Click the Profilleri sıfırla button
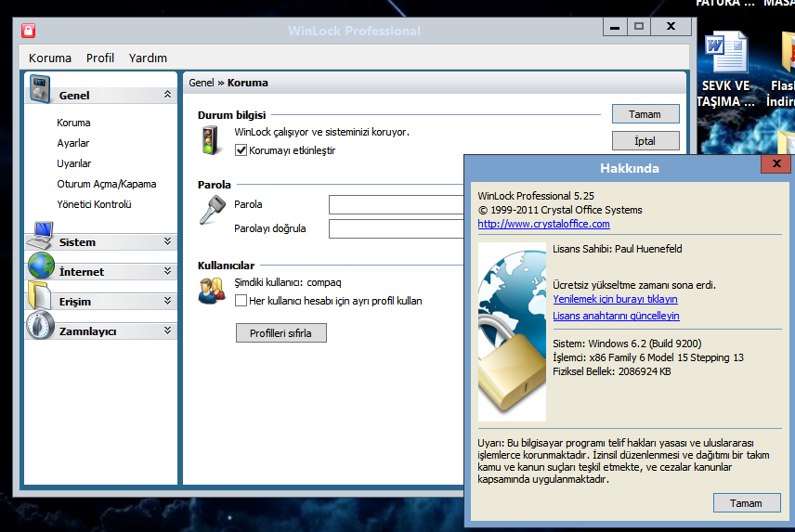This screenshot has height=532, width=795. (x=280, y=333)
